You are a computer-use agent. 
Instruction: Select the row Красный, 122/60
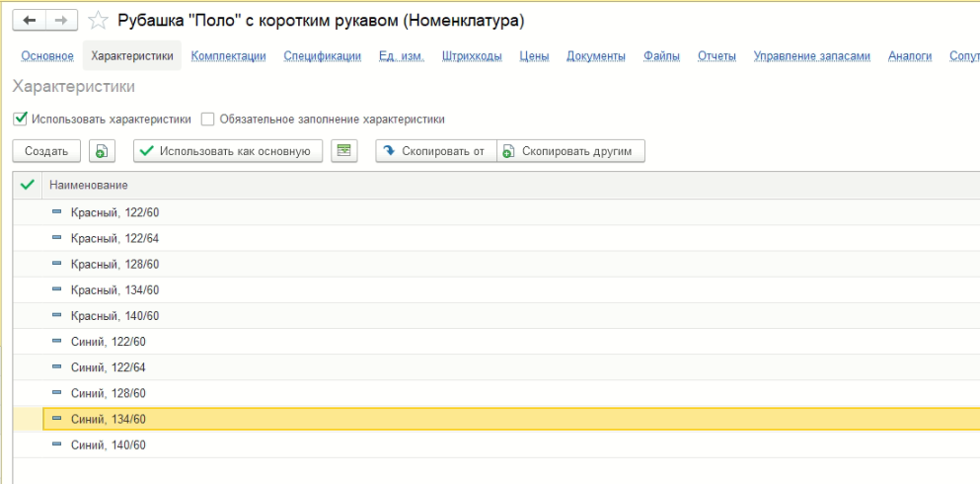tap(496, 212)
